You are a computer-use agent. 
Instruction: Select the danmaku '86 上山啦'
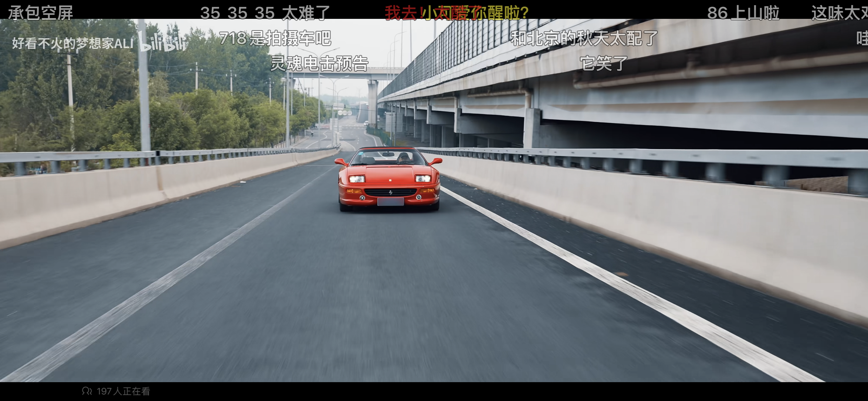click(743, 13)
